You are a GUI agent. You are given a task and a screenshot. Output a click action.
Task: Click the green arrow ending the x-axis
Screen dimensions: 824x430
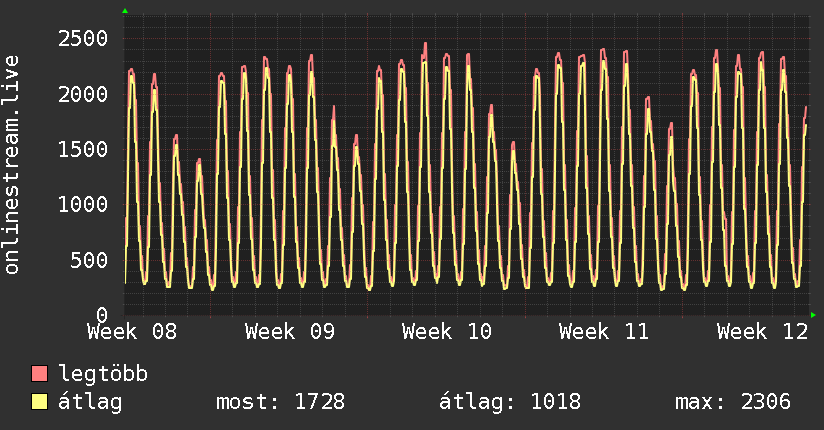pyautogui.click(x=814, y=315)
